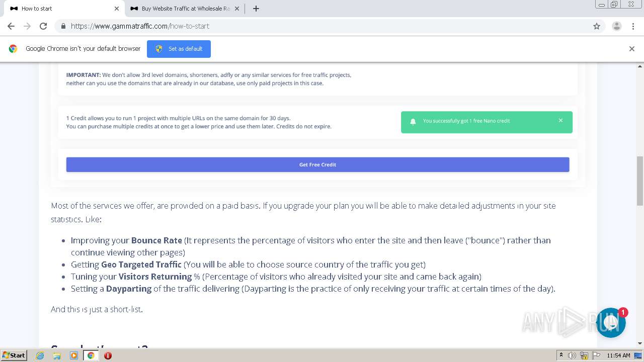Open the volume speaker tray icon
644x362 pixels.
(572, 355)
